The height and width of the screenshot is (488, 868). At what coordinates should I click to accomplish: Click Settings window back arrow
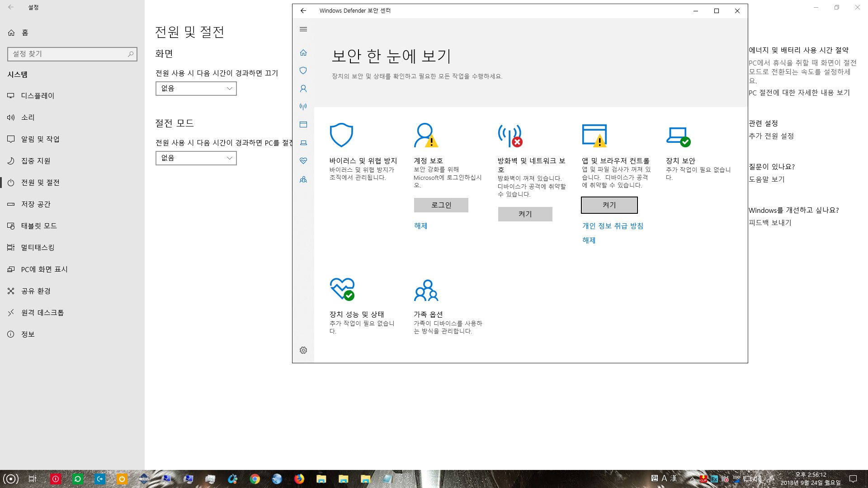coord(11,8)
